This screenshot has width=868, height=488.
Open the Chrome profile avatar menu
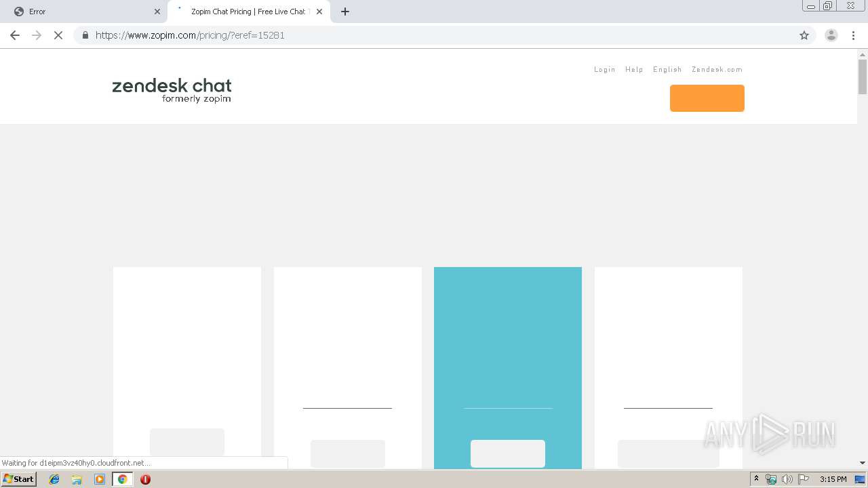coord(831,35)
